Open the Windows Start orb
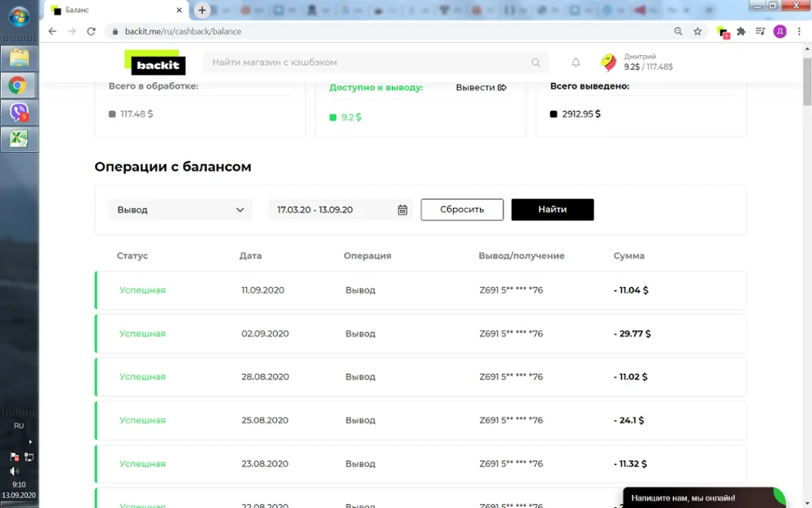Screen dimensions: 812x508 19,16
